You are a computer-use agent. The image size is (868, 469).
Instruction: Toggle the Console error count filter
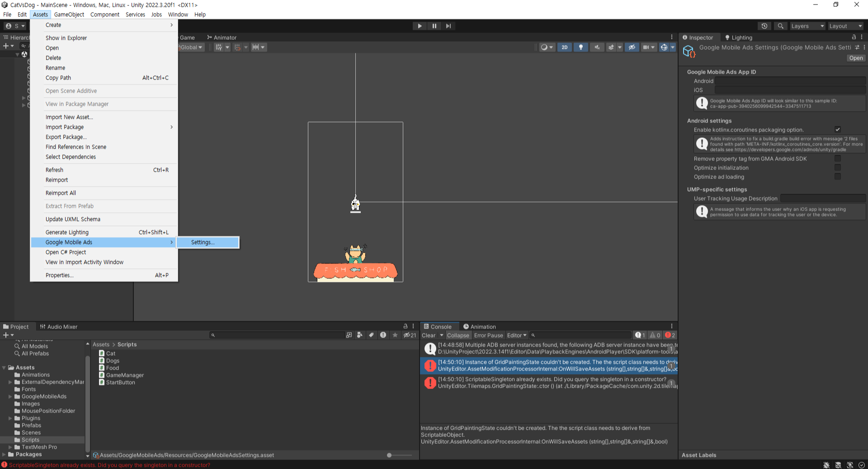(670, 335)
